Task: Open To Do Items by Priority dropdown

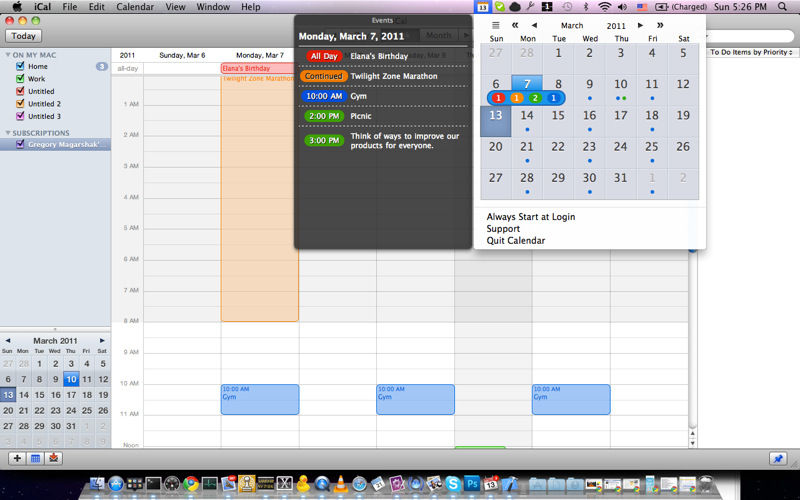Action: point(751,52)
